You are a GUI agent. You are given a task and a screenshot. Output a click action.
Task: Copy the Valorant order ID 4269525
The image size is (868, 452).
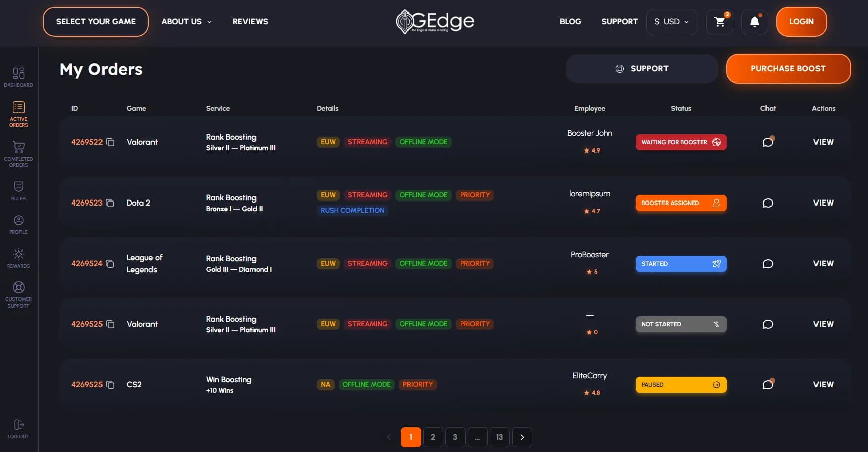(x=110, y=324)
